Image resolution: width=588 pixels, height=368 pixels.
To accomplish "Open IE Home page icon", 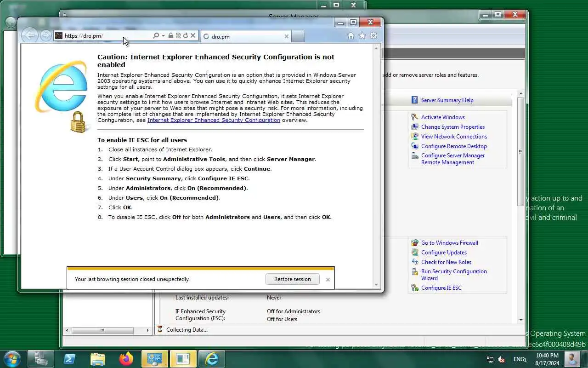I will 351,36.
